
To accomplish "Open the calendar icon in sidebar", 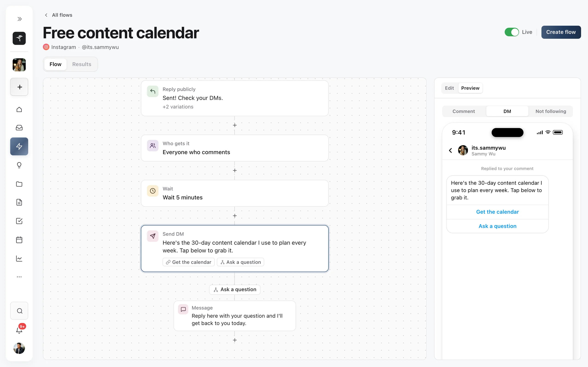I will tap(19, 240).
